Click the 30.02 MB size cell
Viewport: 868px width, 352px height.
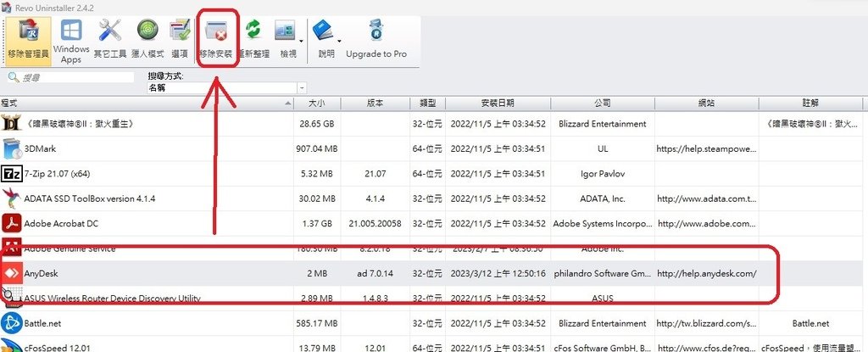click(317, 198)
